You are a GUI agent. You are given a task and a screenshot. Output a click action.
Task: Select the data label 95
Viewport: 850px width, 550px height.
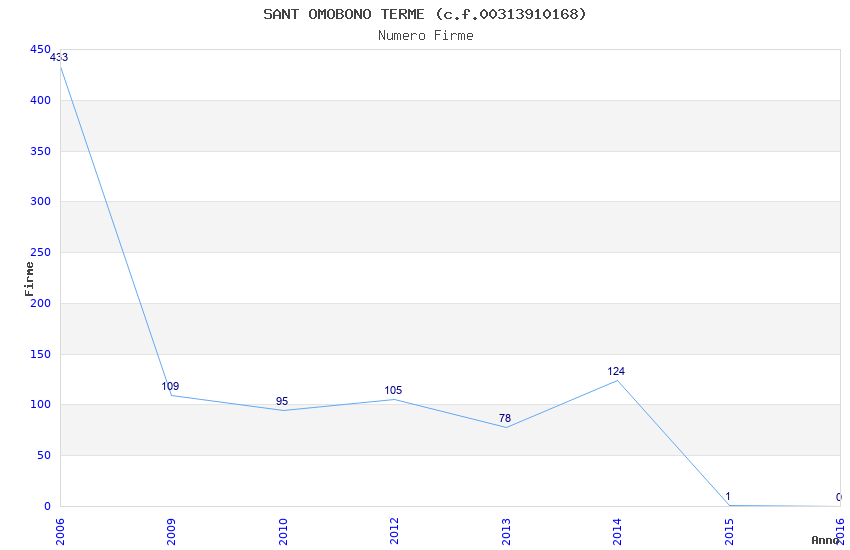(x=282, y=401)
